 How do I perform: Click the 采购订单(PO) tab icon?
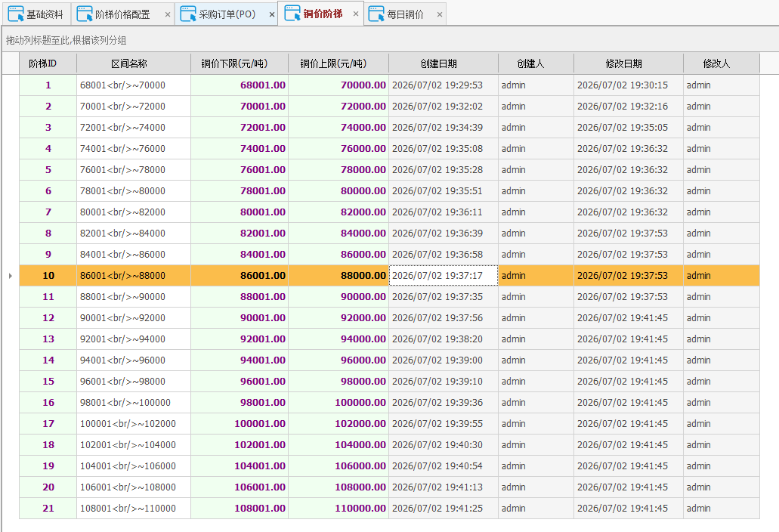(x=188, y=14)
